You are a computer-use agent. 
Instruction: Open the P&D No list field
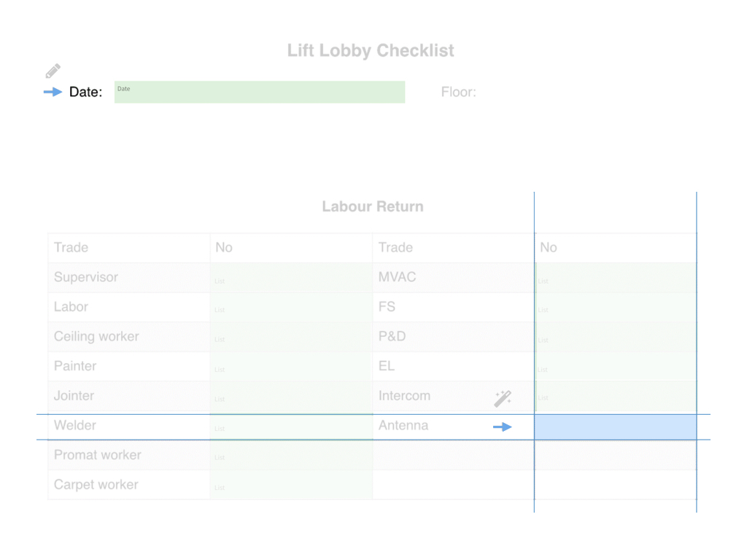[616, 337]
